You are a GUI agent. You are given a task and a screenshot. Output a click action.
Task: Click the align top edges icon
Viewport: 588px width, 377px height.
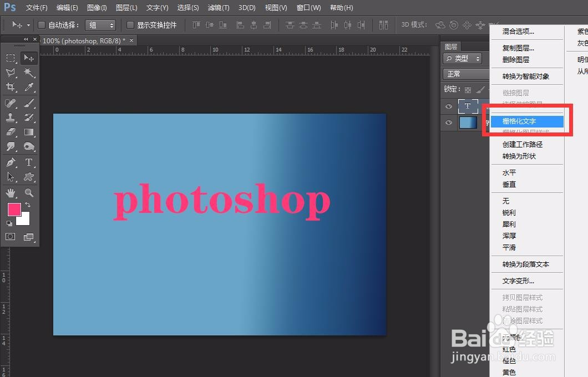196,25
